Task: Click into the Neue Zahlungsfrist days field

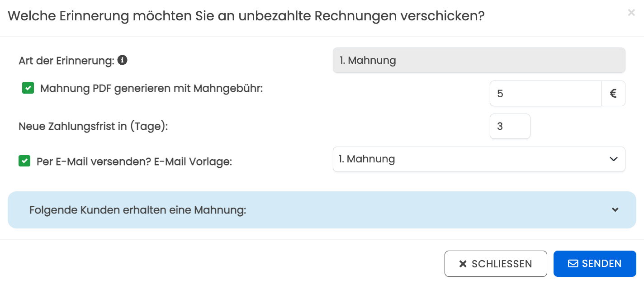Action: [x=510, y=126]
